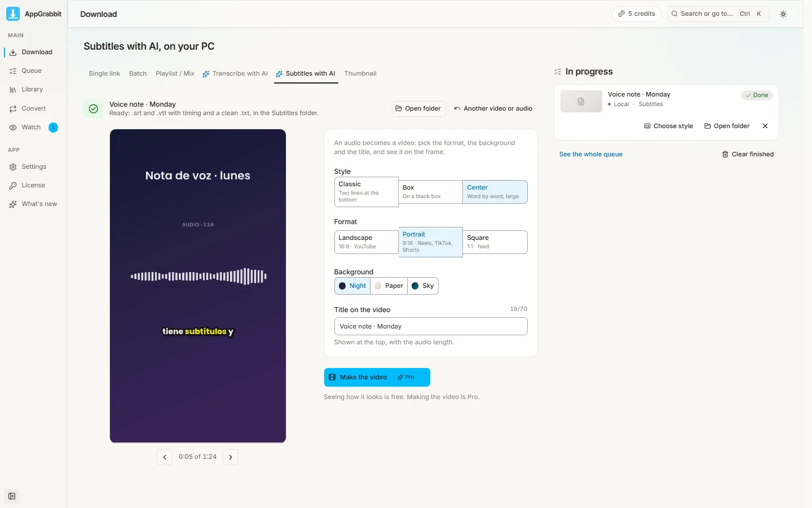Screen dimensions: 812x508
Task: Click Clear finished
Action: (748, 154)
